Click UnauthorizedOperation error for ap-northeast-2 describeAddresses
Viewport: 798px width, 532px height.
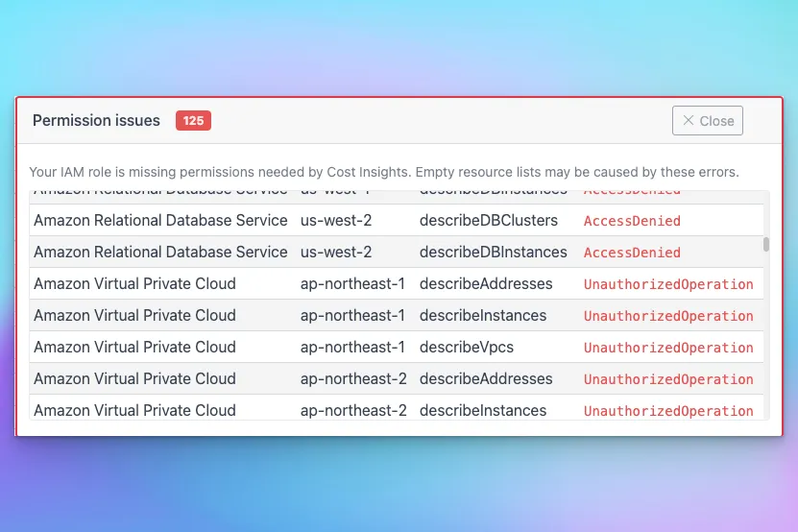tap(668, 379)
